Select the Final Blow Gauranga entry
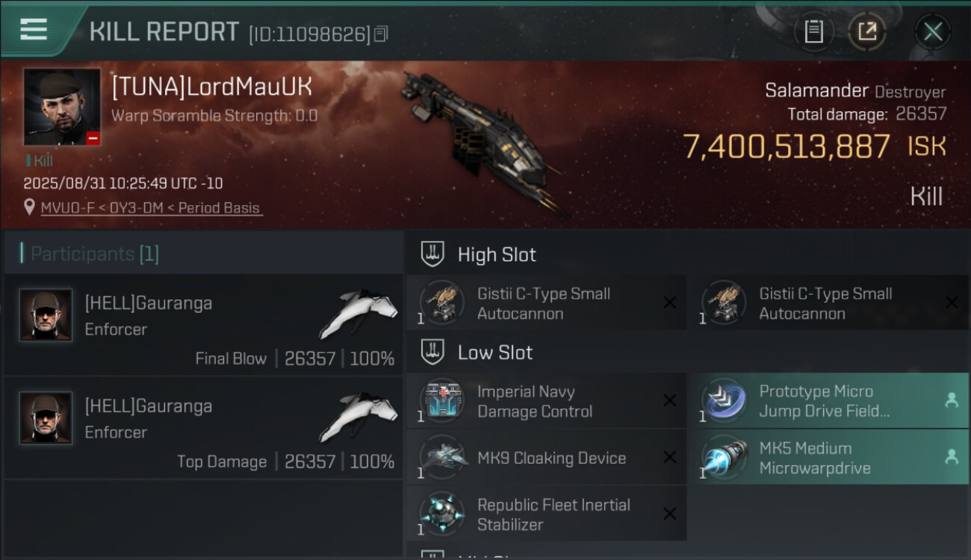The image size is (971, 560). point(203,325)
